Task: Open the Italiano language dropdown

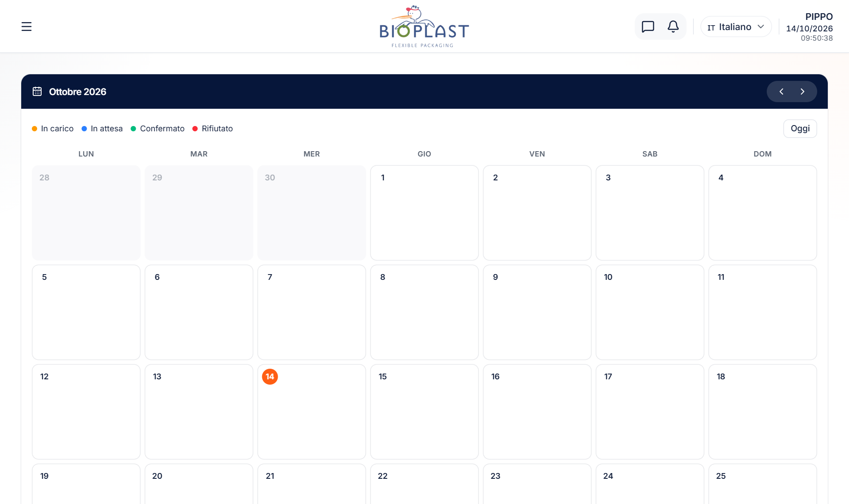Action: pos(736,27)
